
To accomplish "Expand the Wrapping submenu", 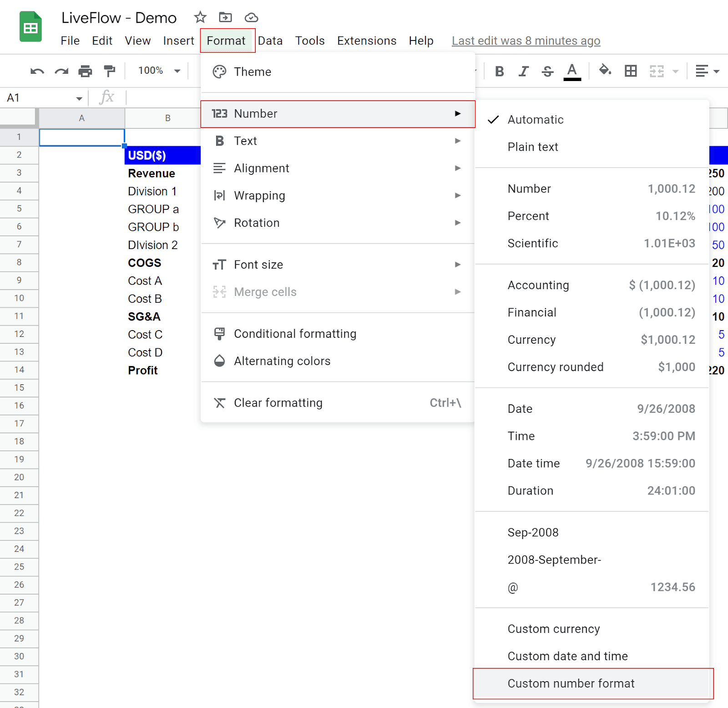I will pyautogui.click(x=338, y=196).
